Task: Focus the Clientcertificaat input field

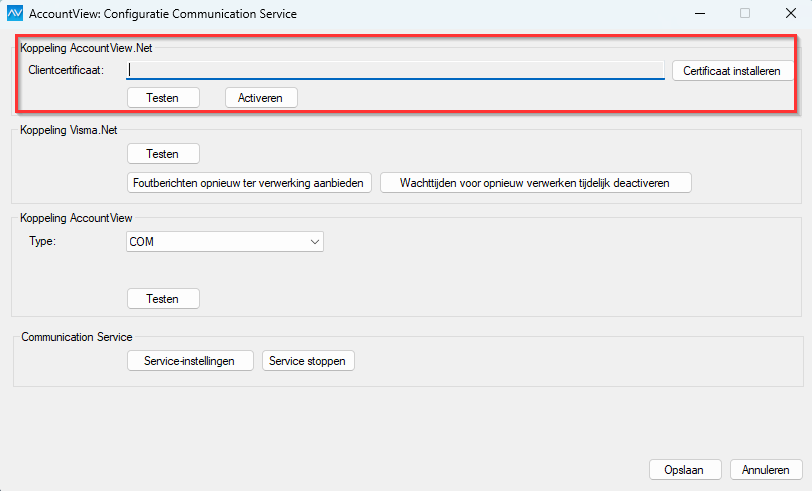Action: pos(395,70)
